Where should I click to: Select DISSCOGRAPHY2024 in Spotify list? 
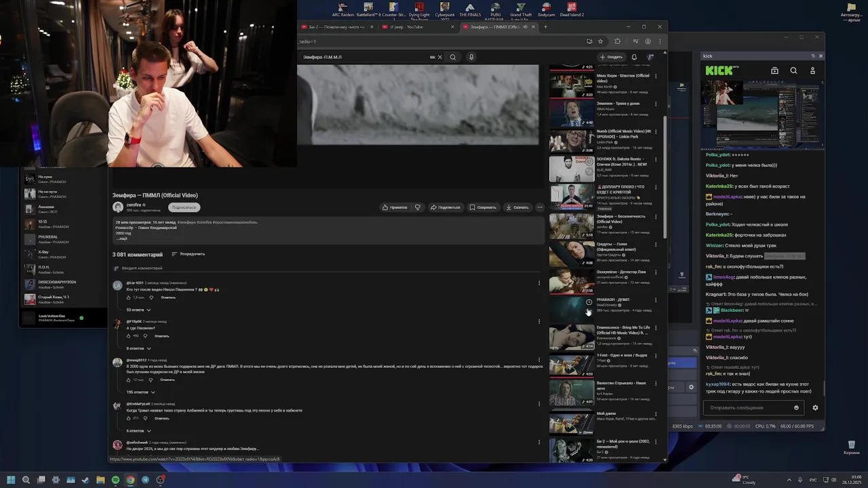tap(64, 284)
